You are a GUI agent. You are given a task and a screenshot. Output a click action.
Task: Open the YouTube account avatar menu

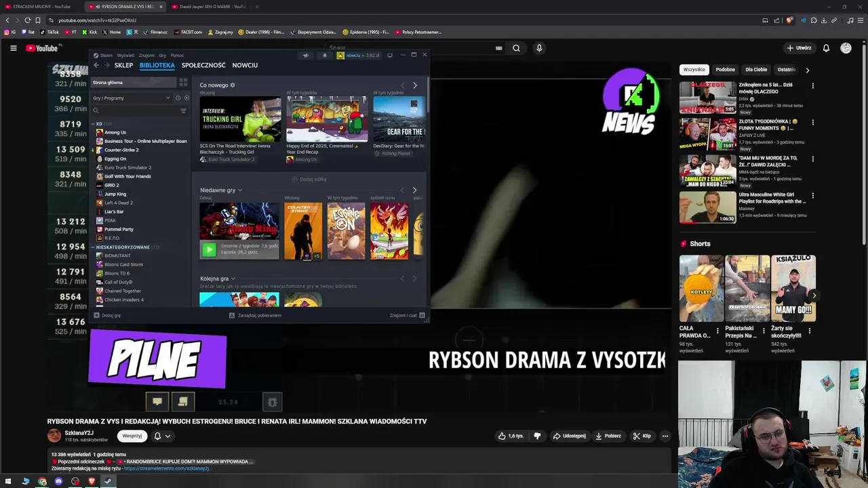(846, 48)
